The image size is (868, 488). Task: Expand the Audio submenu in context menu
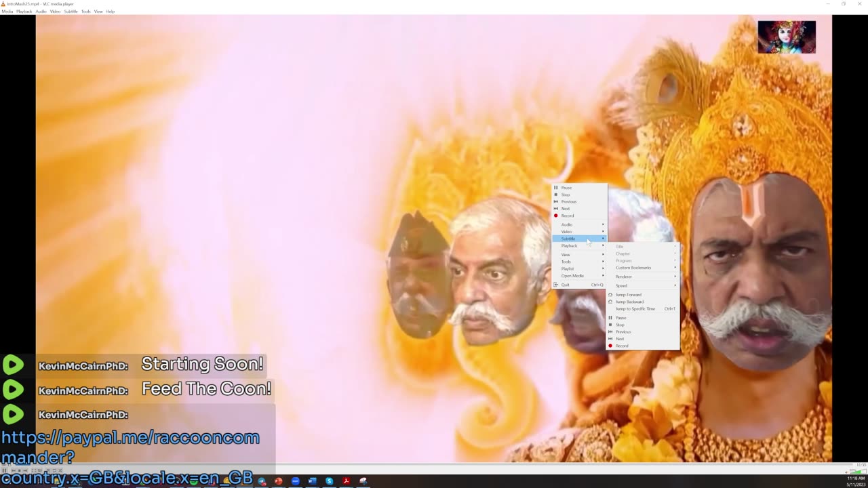[x=579, y=224]
